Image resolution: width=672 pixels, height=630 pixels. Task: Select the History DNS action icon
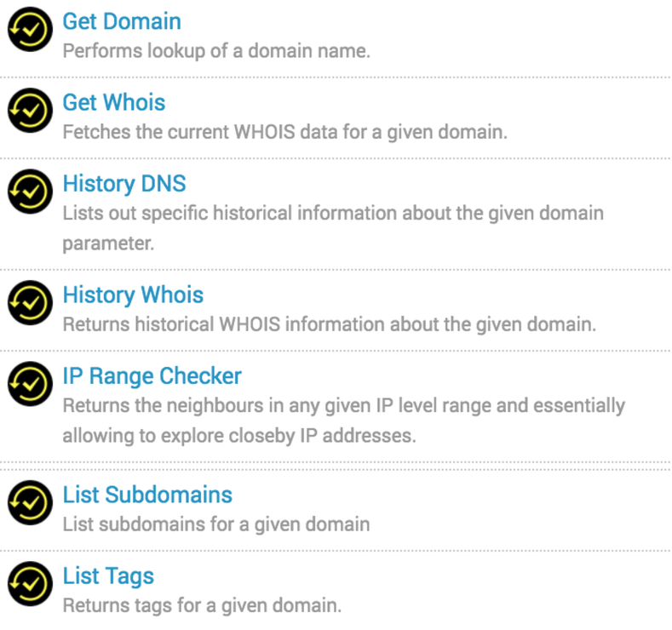pos(30,192)
